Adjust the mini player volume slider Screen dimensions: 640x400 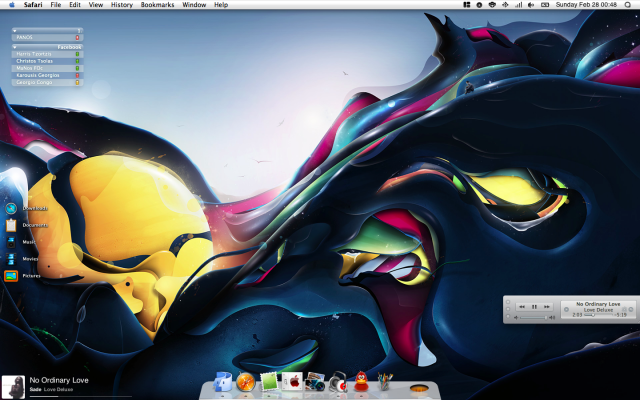(x=534, y=317)
